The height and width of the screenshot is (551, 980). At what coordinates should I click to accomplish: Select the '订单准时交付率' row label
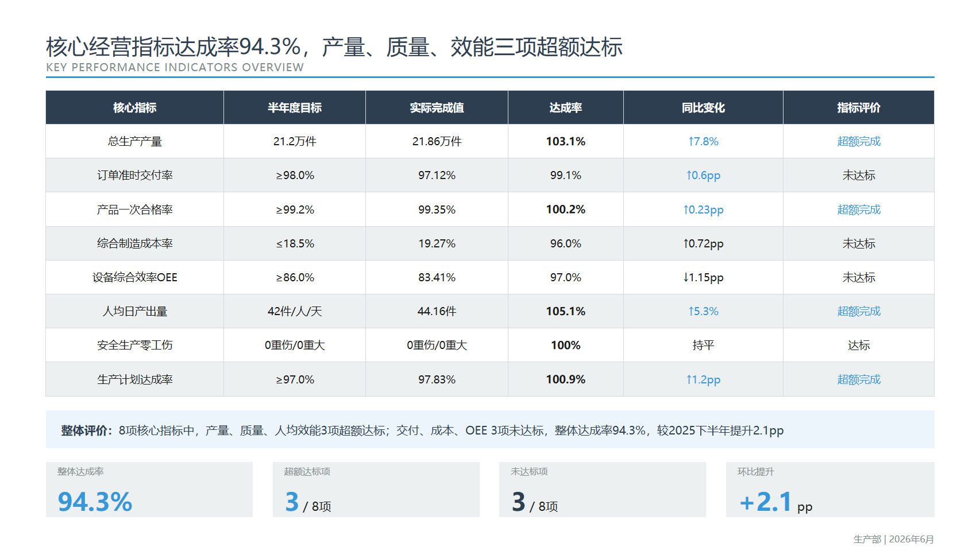point(135,175)
